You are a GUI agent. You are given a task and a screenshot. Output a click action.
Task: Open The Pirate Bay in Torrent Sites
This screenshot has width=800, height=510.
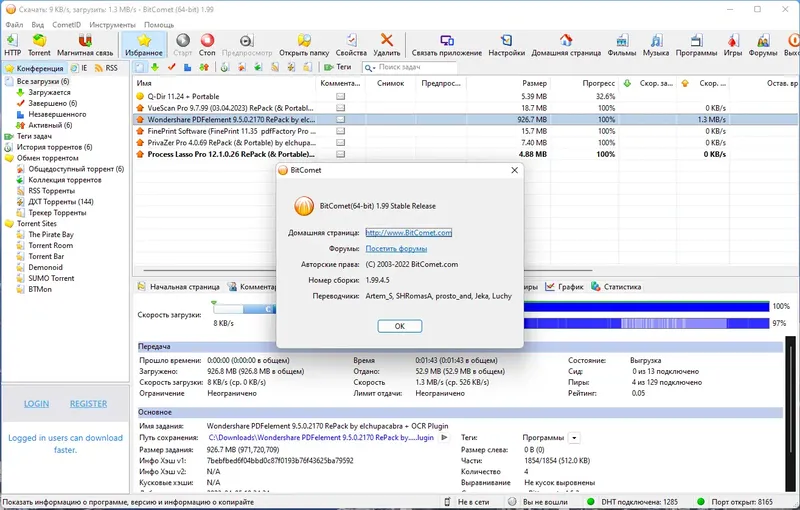(x=51, y=235)
